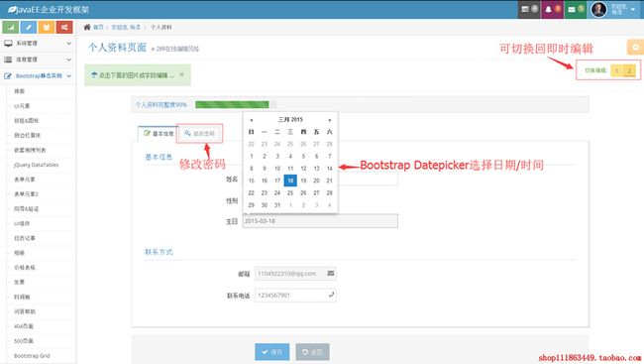The image size is (644, 364).
Task: Open 表单元素2 in sidebar
Action: click(x=26, y=193)
